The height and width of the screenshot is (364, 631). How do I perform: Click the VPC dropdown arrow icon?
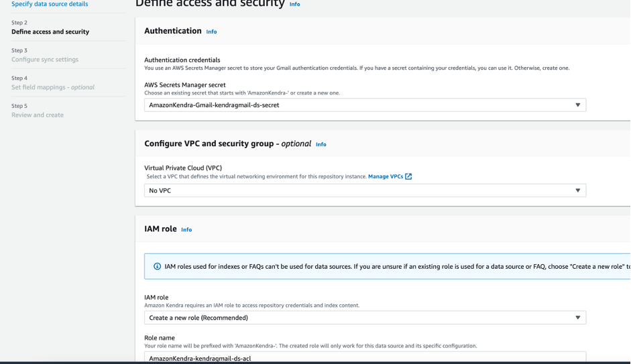(x=577, y=190)
